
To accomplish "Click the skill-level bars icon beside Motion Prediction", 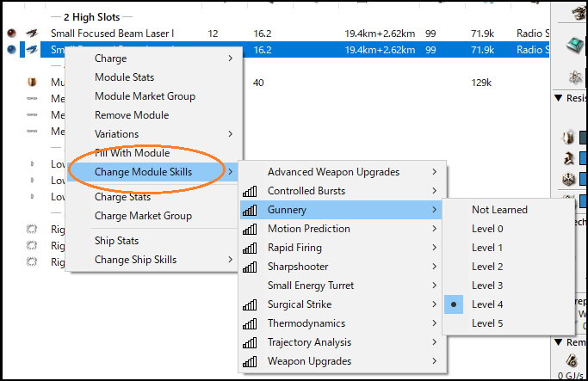I will [251, 229].
